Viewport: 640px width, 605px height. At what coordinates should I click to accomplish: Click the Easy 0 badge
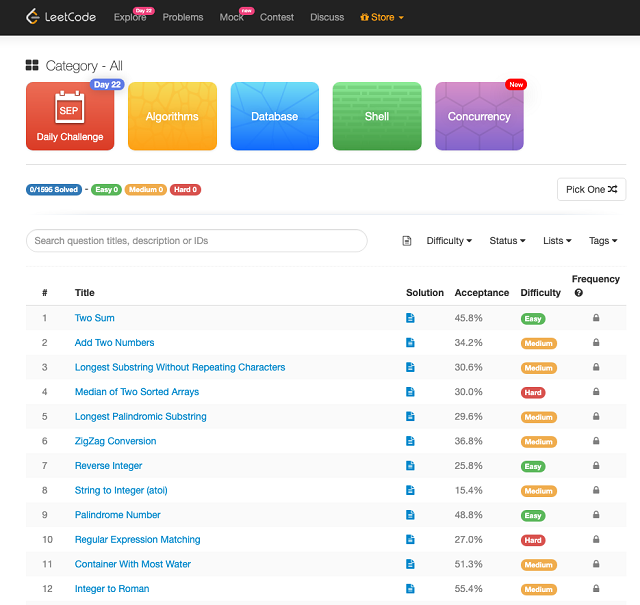pyautogui.click(x=106, y=189)
